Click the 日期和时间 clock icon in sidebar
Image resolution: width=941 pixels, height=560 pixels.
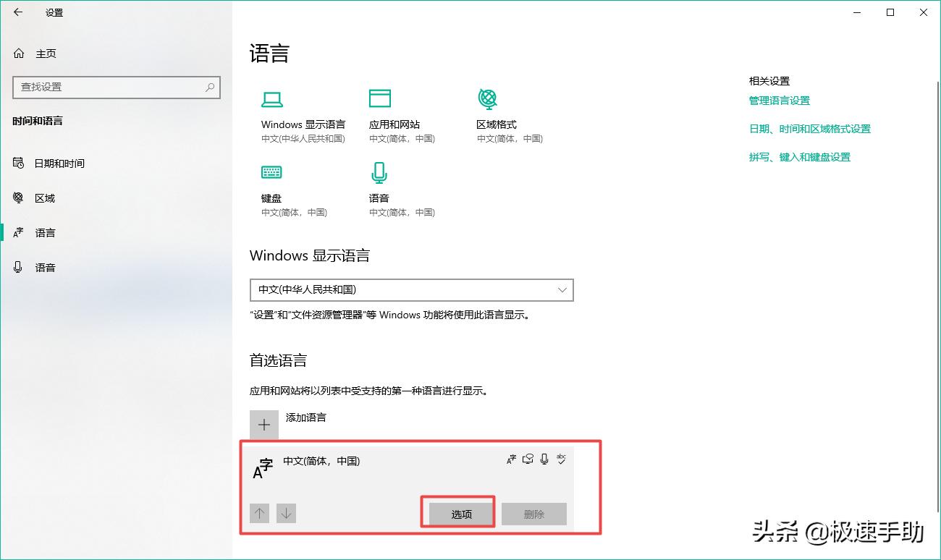pyautogui.click(x=18, y=163)
